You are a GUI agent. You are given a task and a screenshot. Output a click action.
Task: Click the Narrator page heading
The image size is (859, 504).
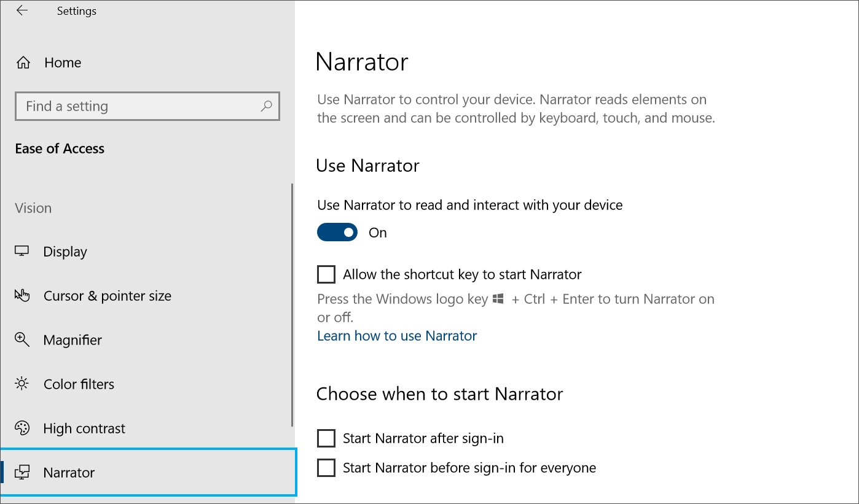tap(362, 63)
